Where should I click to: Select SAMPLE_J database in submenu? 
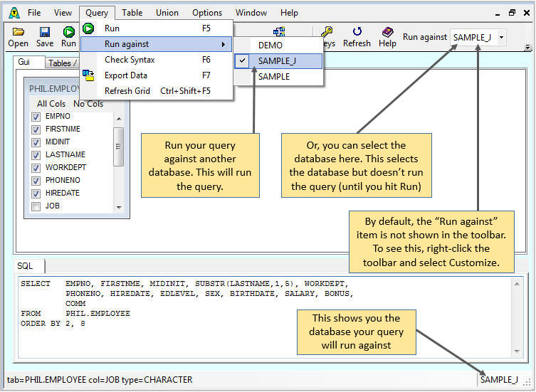pos(279,61)
